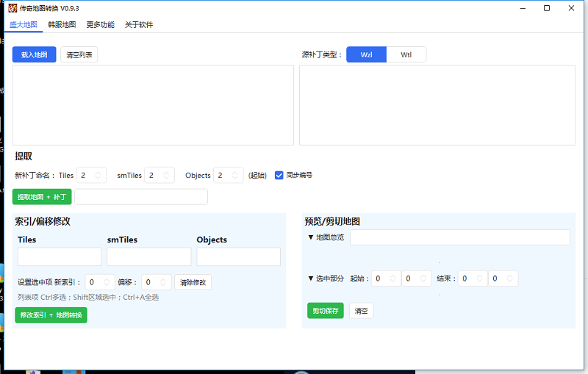Adjust Tiles patch number stepper arrows

98,175
